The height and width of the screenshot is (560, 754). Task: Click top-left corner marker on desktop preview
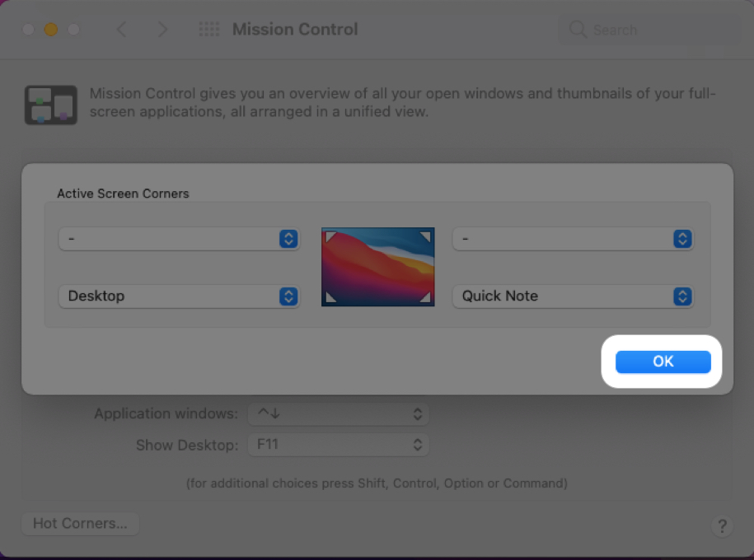tap(330, 238)
